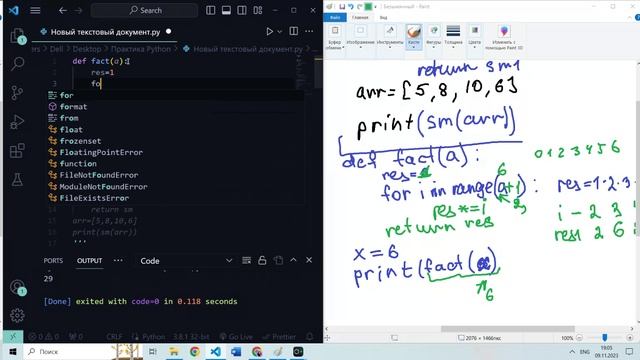Toggle the output scroll lock

pos(262,260)
